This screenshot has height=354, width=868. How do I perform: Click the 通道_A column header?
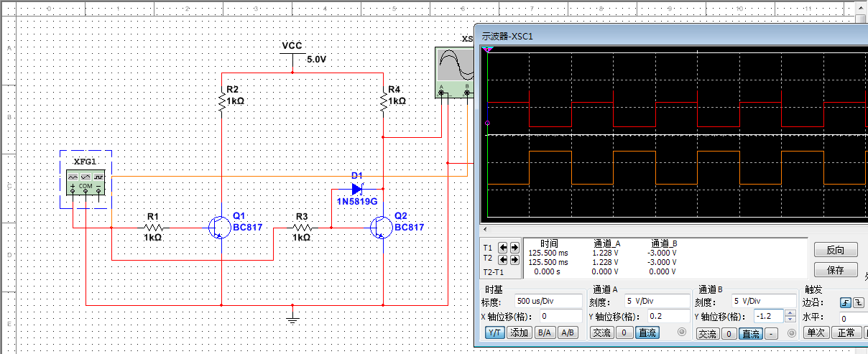coord(608,243)
